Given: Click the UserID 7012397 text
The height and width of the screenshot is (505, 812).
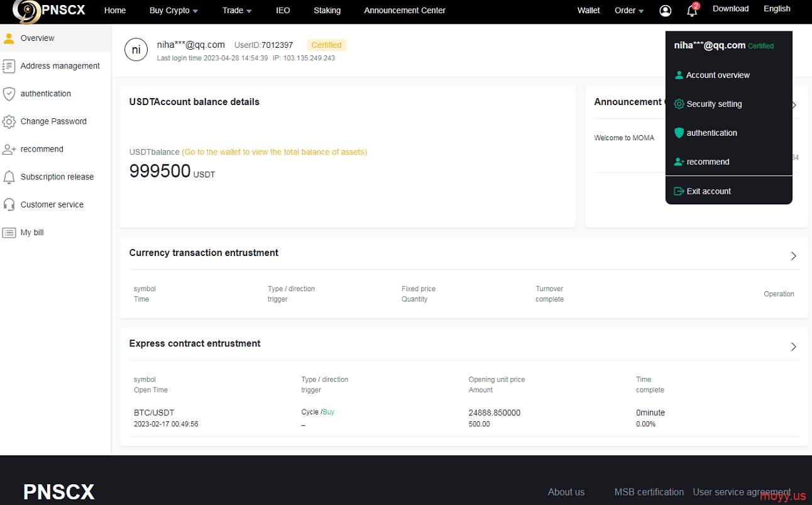Looking at the screenshot, I should click(263, 45).
